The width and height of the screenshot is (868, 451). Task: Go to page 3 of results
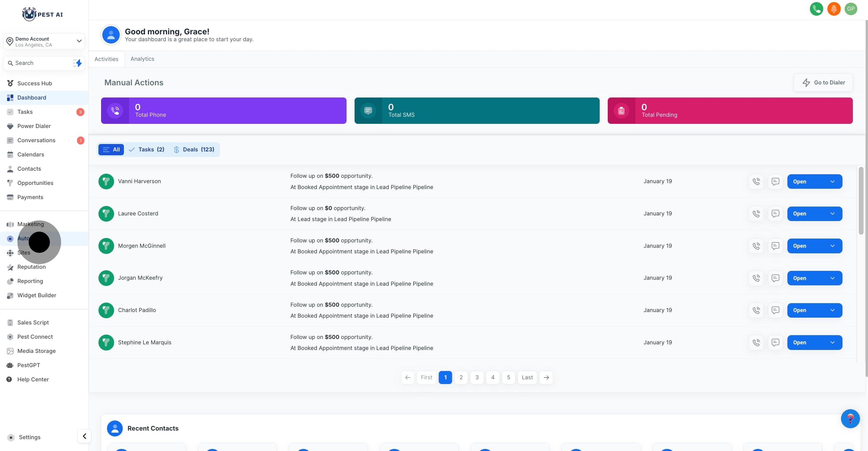pyautogui.click(x=477, y=377)
